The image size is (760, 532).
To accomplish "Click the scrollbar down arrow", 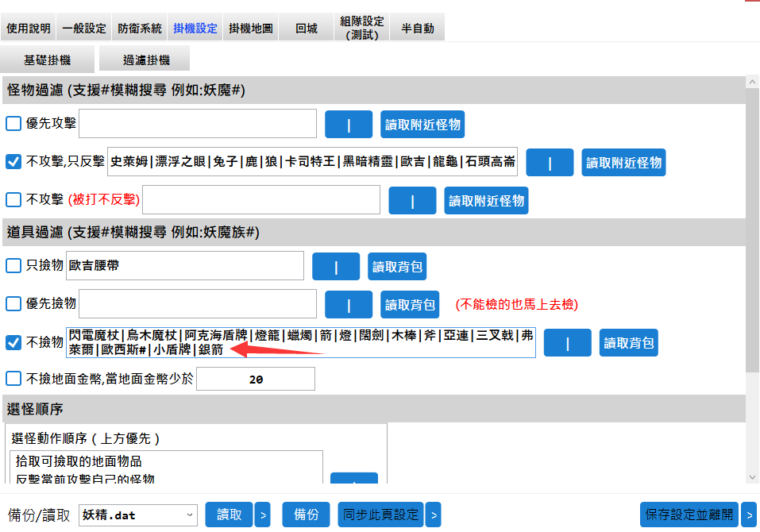I will (752, 477).
